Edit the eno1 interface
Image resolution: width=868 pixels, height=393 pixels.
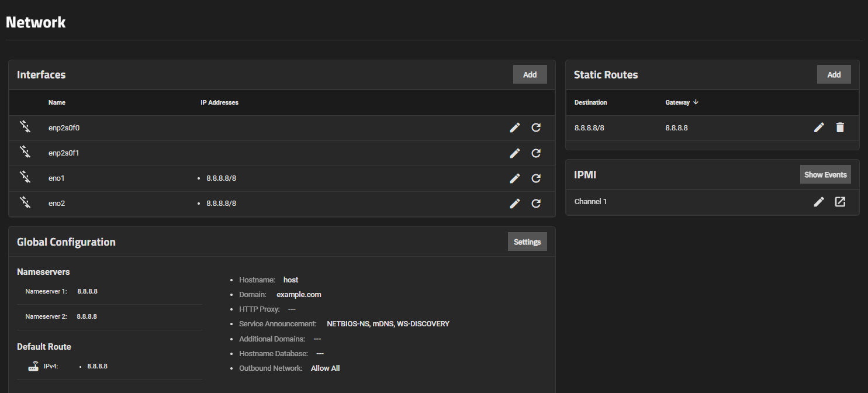click(x=514, y=178)
